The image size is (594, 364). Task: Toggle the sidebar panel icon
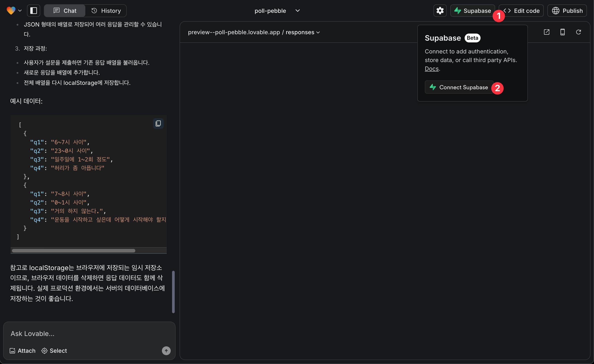click(x=34, y=11)
